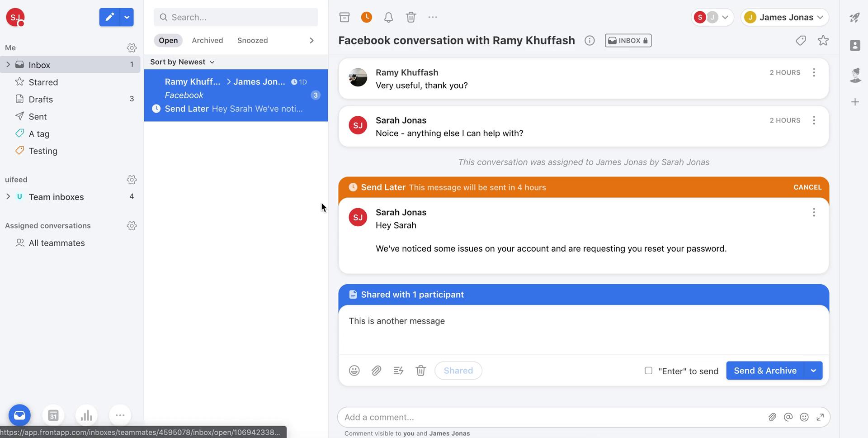Switch to the Archived tab
Viewport: 868px width, 438px height.
pyautogui.click(x=207, y=40)
